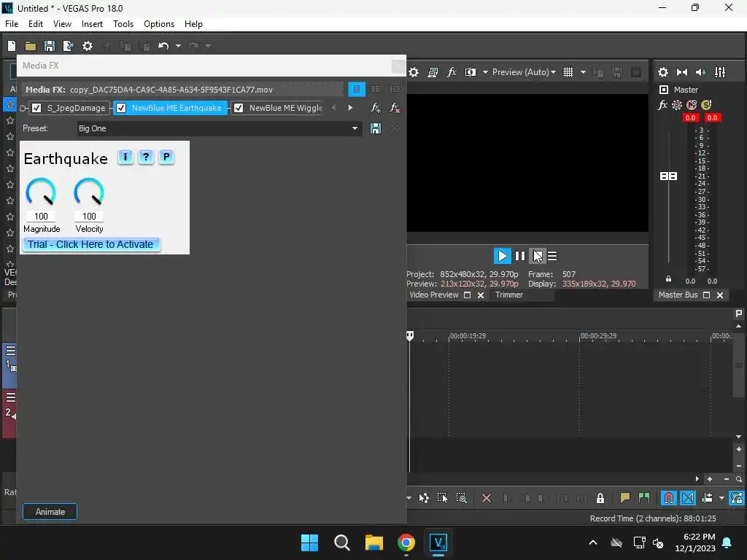Remove the selected plug-in from the chain
The height and width of the screenshot is (560, 747).
coord(395,108)
